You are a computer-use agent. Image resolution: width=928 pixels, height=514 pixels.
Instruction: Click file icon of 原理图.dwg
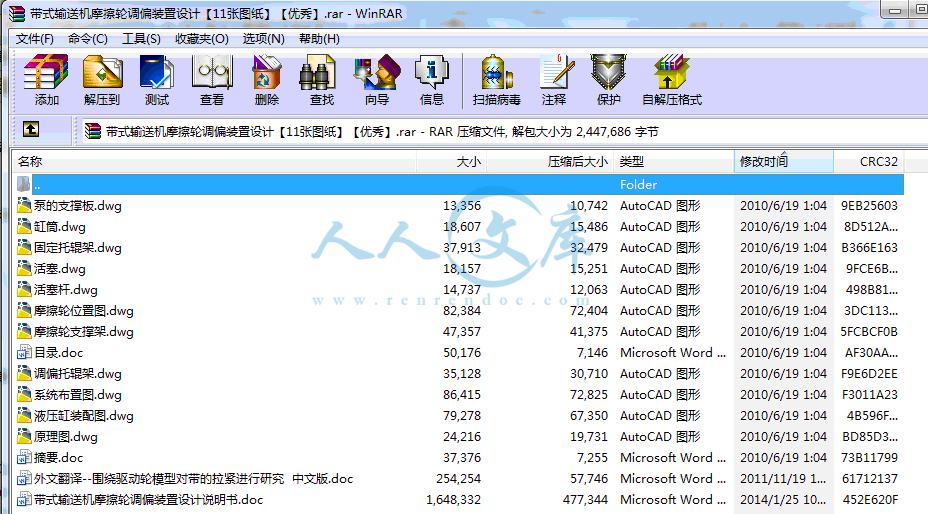click(x=24, y=436)
